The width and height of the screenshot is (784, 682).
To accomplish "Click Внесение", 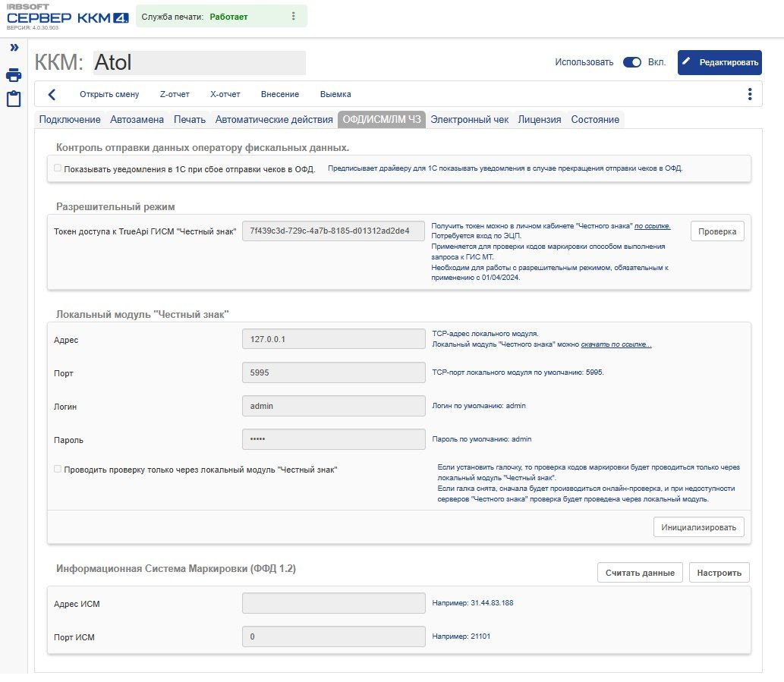I will 280,94.
